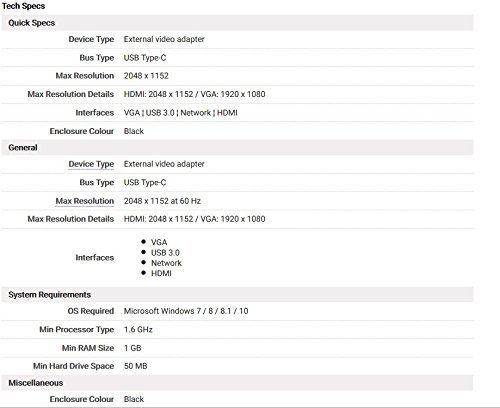This screenshot has height=408, width=500.
Task: Click the 'Min RAM Size' label
Action: coord(88,348)
